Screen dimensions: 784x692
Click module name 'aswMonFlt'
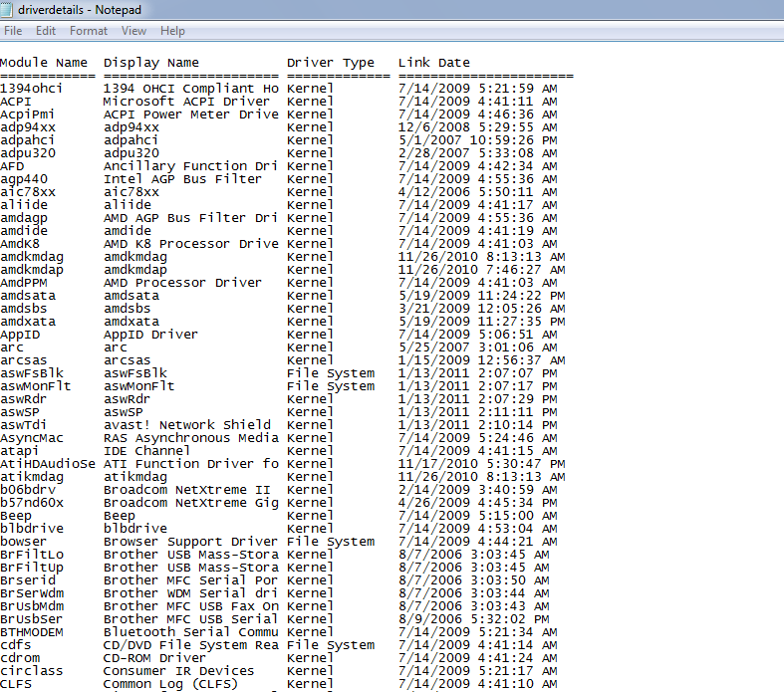36,386
